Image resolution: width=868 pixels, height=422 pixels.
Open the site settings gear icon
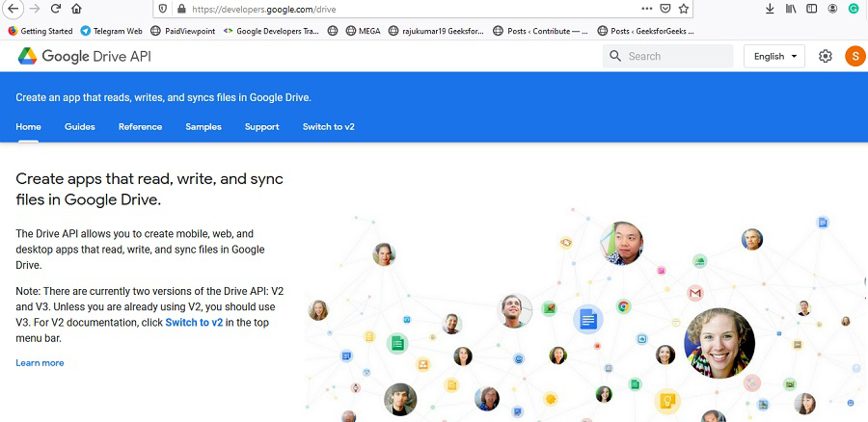point(826,56)
